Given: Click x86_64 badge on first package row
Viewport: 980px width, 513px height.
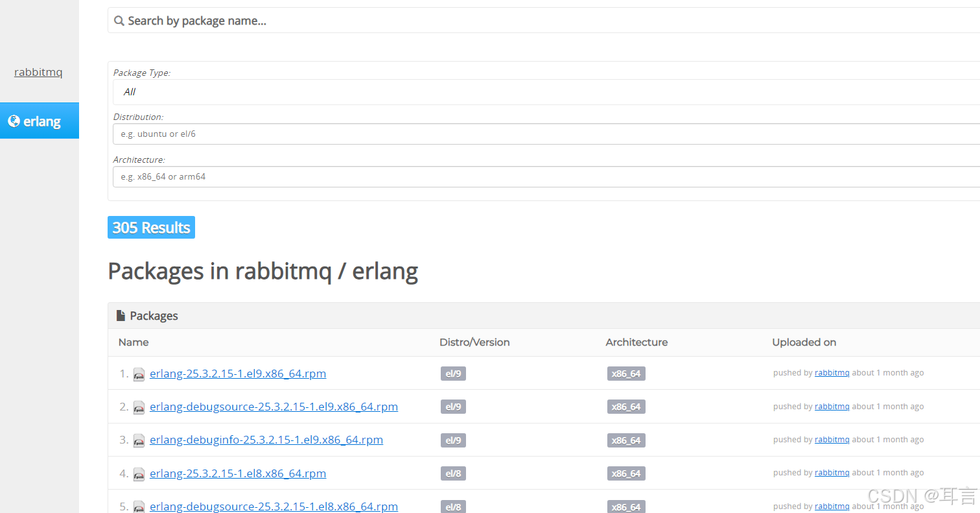Looking at the screenshot, I should (626, 373).
